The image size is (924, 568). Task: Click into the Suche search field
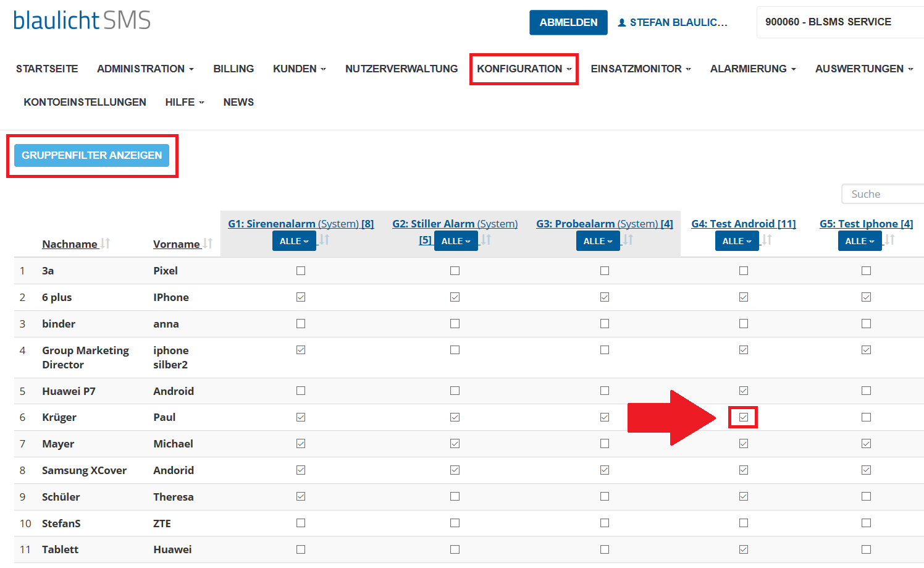pyautogui.click(x=883, y=194)
